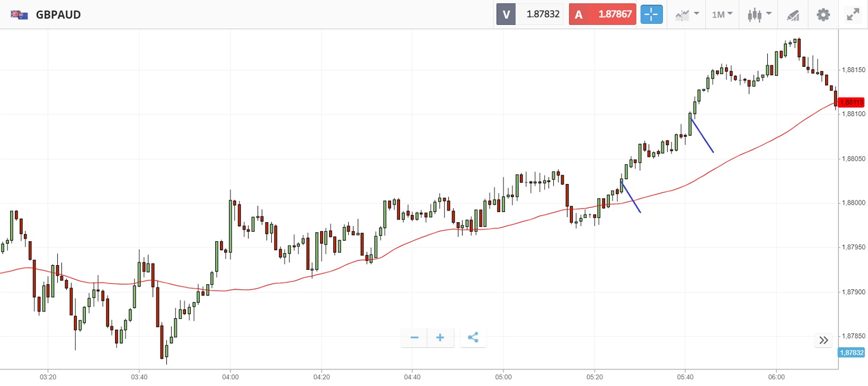
Task: Select the drawing tools pencil icon
Action: 793,15
